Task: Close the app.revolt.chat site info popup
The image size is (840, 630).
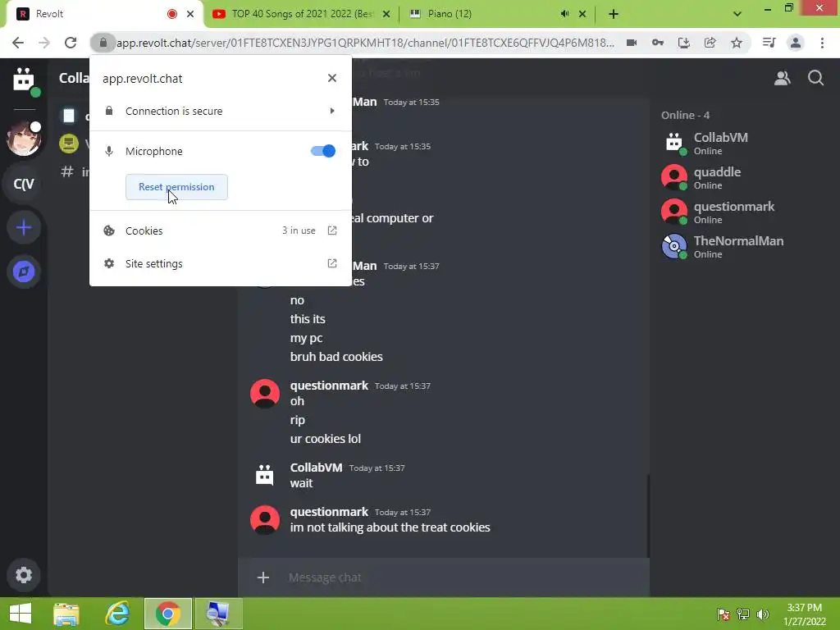Action: pyautogui.click(x=332, y=78)
